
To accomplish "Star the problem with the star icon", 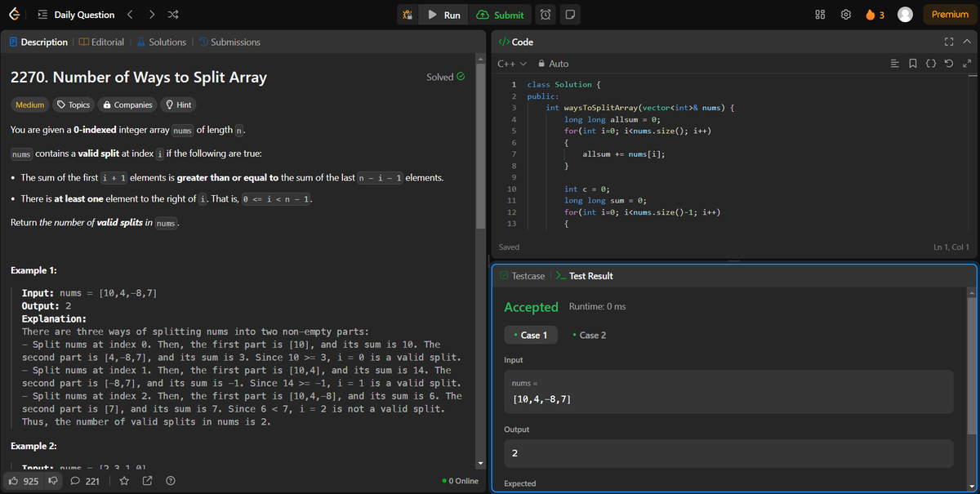I will 124,481.
